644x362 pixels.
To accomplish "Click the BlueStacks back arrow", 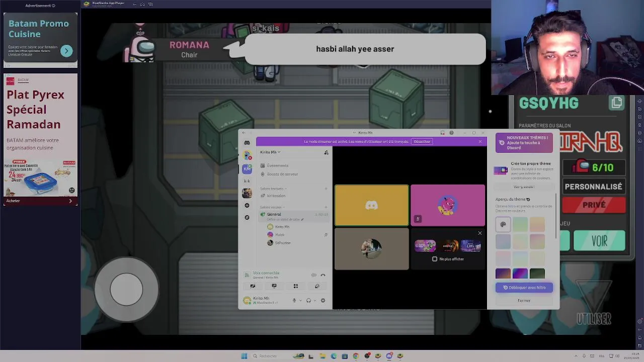I will tap(134, 4).
